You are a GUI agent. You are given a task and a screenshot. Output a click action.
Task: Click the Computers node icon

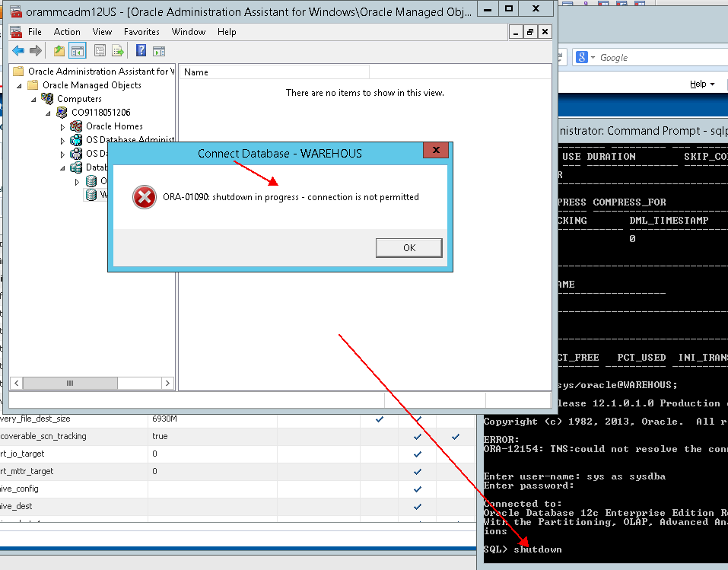pos(47,98)
